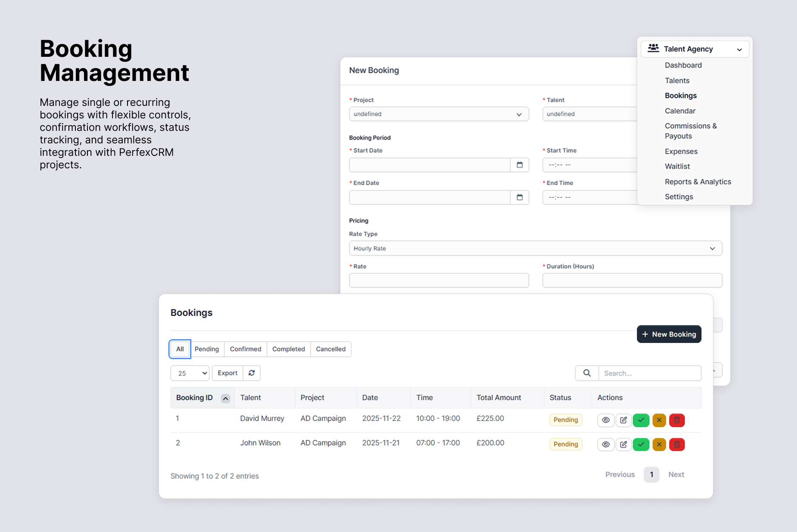Click the 2025-11-22 date cell
Viewport: 797px width, 532px height.
point(381,418)
